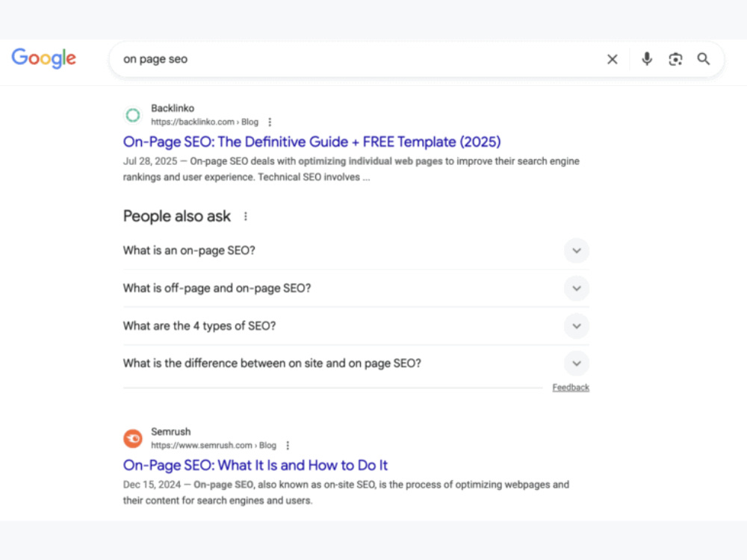Submit search with the magnifying glass icon
The width and height of the screenshot is (747, 560).
click(x=704, y=59)
